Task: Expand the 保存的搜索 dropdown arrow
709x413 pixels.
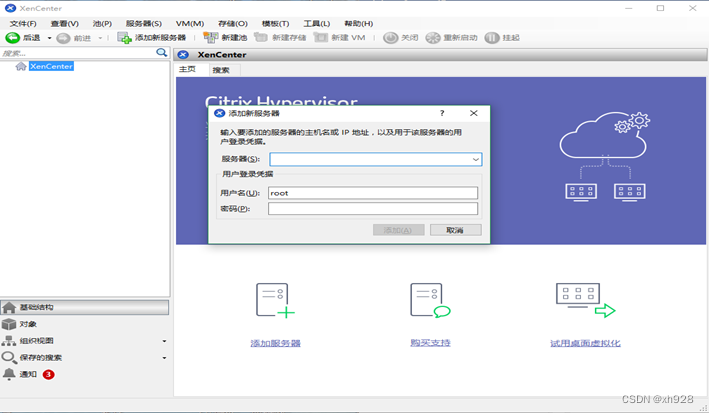Action: point(164,358)
